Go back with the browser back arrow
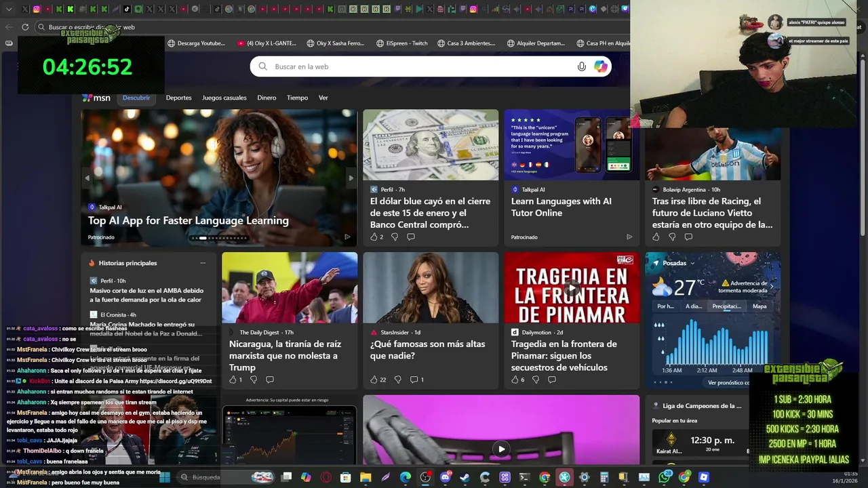The image size is (868, 488). click(x=9, y=27)
